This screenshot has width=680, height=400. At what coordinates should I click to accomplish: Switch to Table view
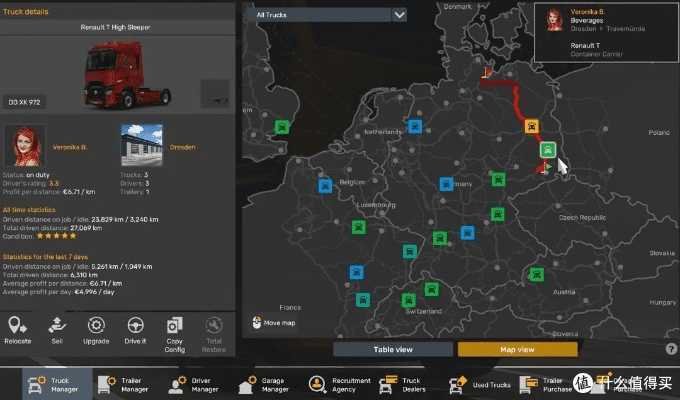pyautogui.click(x=393, y=349)
